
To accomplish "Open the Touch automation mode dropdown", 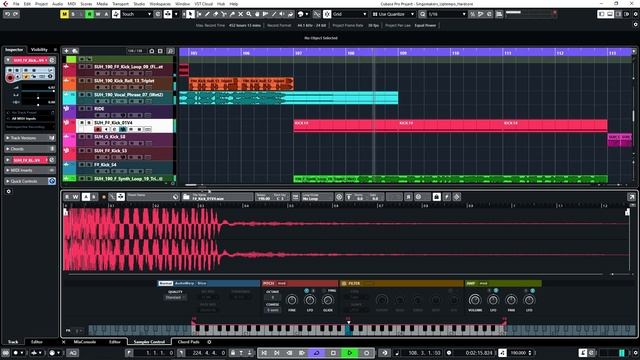I will (x=136, y=14).
